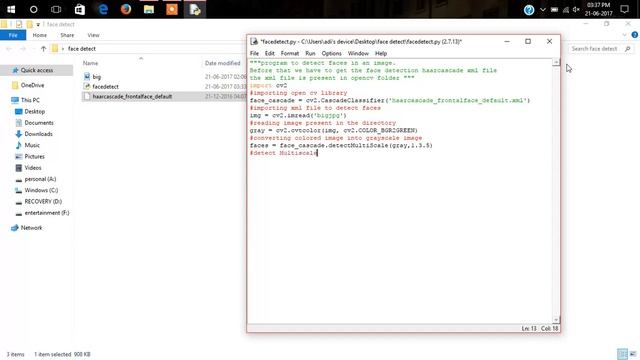Open the quick access toolbar dropdown
The height and width of the screenshot is (360, 640).
[x=38, y=25]
